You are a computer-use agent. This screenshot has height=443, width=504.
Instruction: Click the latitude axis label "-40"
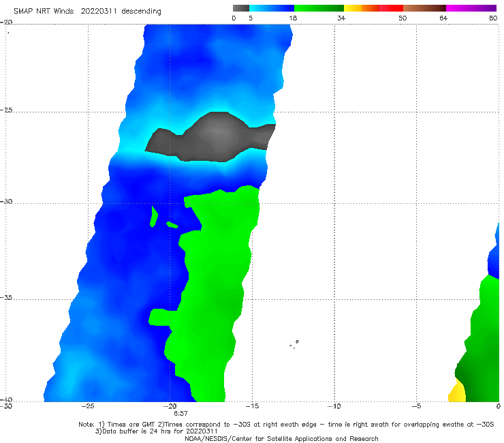(x=6, y=399)
